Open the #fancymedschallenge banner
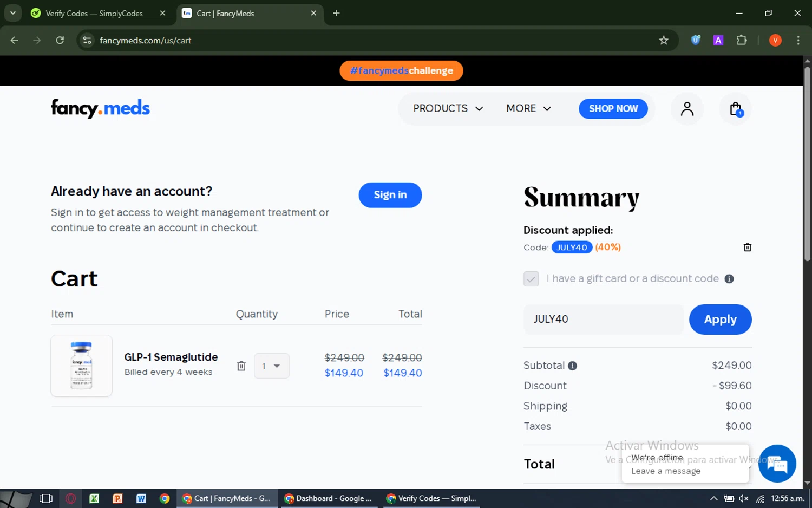This screenshot has width=812, height=508. coord(402,71)
